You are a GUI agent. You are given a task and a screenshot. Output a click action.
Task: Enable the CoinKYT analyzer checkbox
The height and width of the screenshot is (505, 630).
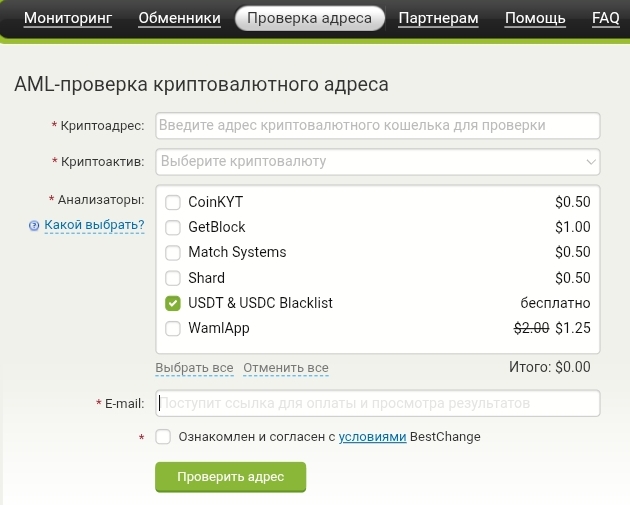(173, 202)
